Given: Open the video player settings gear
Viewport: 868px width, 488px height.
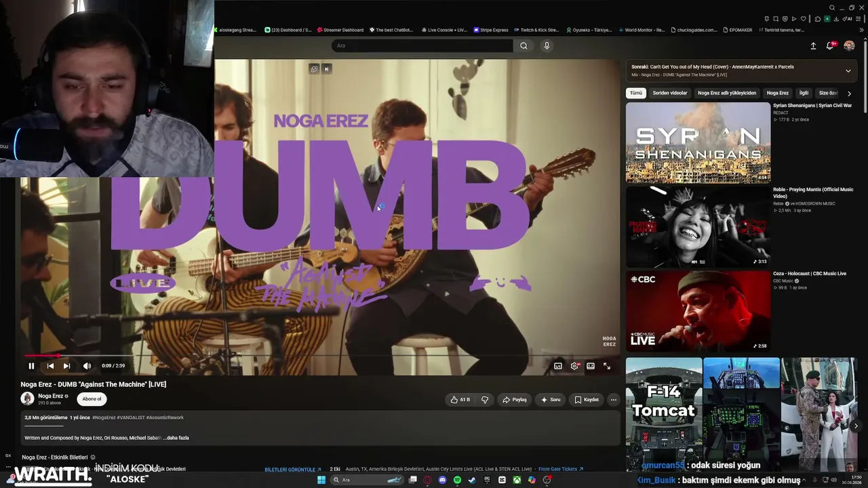Looking at the screenshot, I should [x=574, y=366].
